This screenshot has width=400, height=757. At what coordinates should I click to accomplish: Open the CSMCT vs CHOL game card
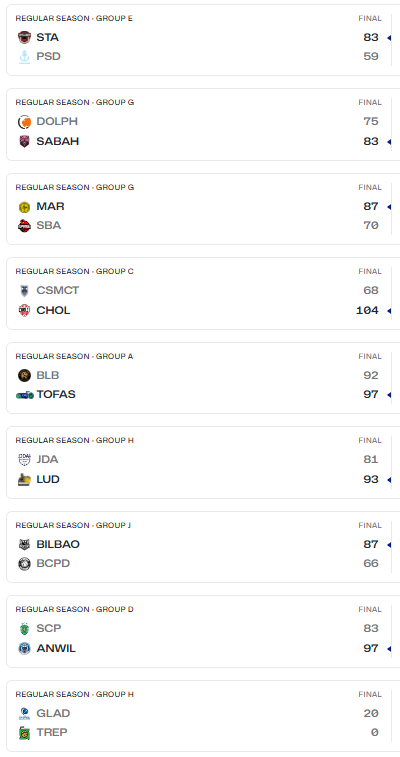[203, 294]
